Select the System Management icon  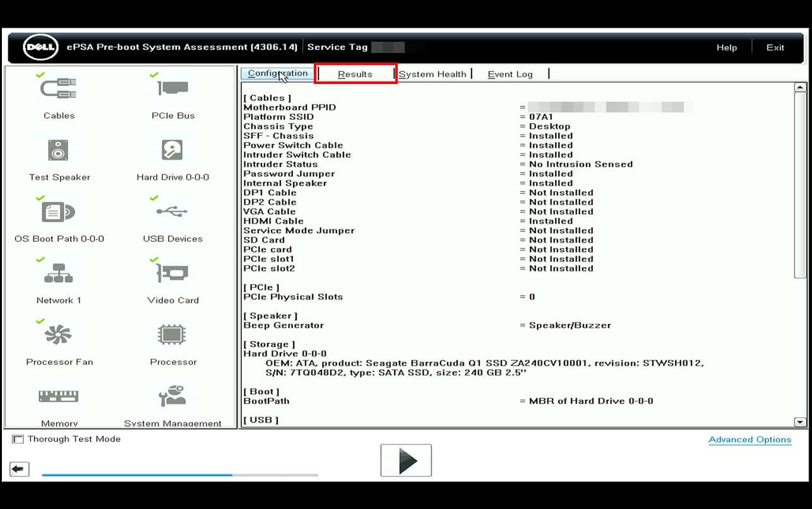(x=172, y=397)
